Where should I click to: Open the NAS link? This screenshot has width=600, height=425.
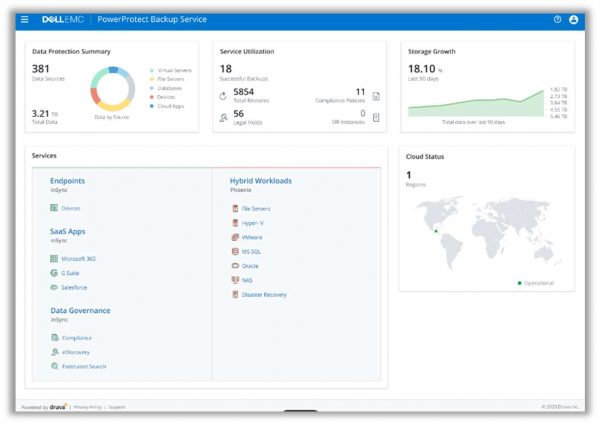(x=247, y=280)
